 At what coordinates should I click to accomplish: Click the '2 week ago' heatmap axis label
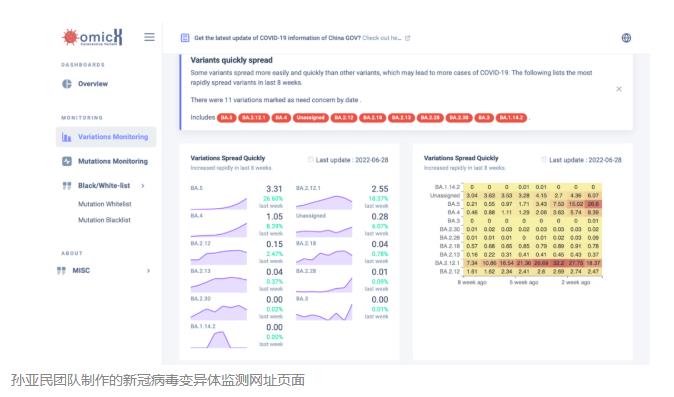pos(576,282)
